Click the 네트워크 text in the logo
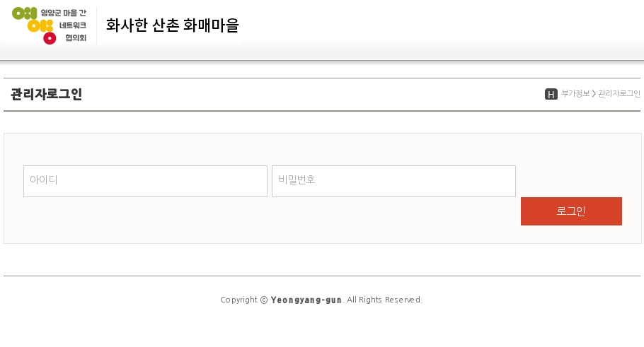This screenshot has height=347, width=644. [72, 25]
